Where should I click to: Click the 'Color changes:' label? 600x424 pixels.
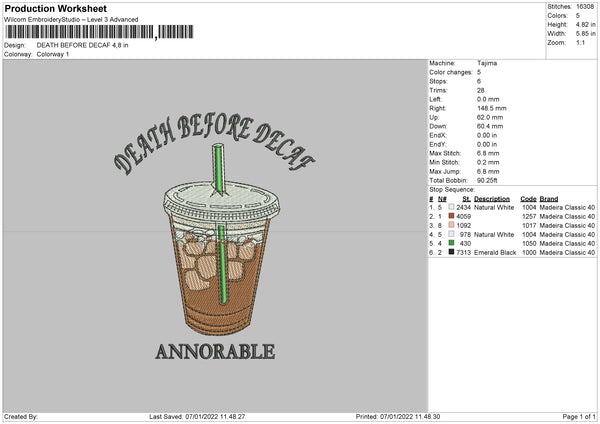coord(451,72)
